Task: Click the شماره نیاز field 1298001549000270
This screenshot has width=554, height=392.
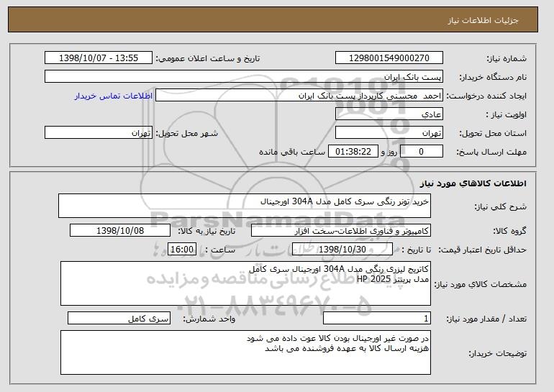Action: click(x=389, y=58)
